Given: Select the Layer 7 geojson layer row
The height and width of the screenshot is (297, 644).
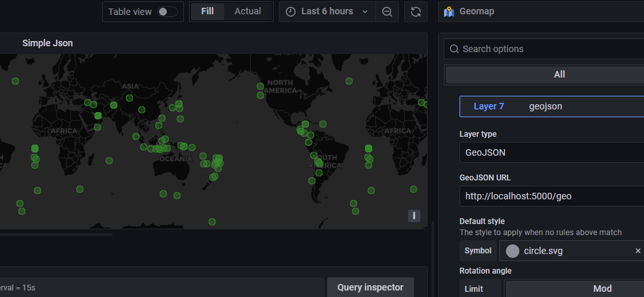Looking at the screenshot, I should pyautogui.click(x=551, y=106).
